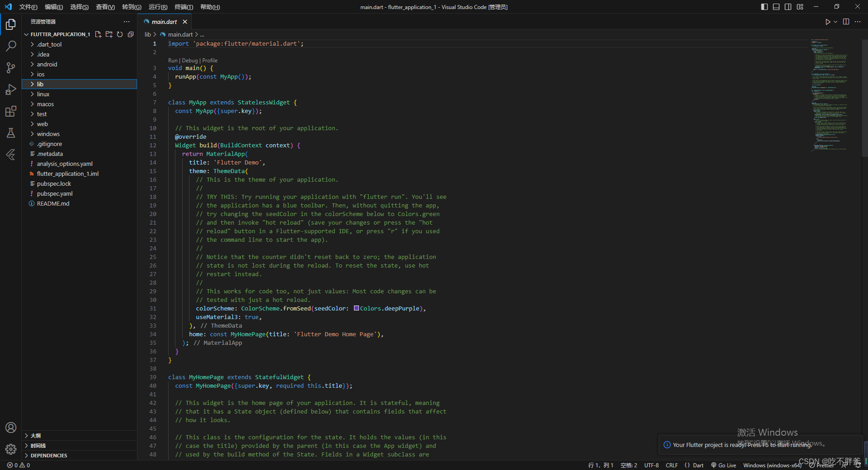Image resolution: width=868 pixels, height=470 pixels.
Task: Open the Flutter/Dart sidebar icon
Action: pyautogui.click(x=11, y=155)
